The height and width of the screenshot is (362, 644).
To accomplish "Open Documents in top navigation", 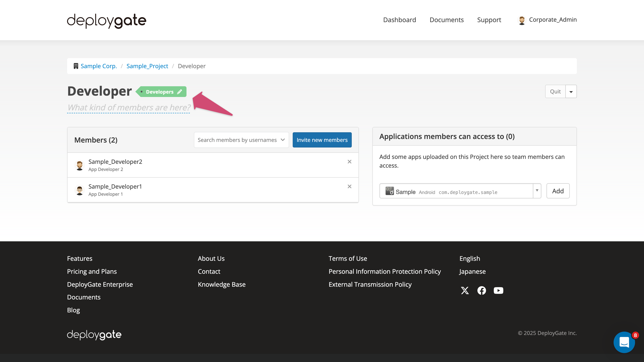I will (x=447, y=20).
